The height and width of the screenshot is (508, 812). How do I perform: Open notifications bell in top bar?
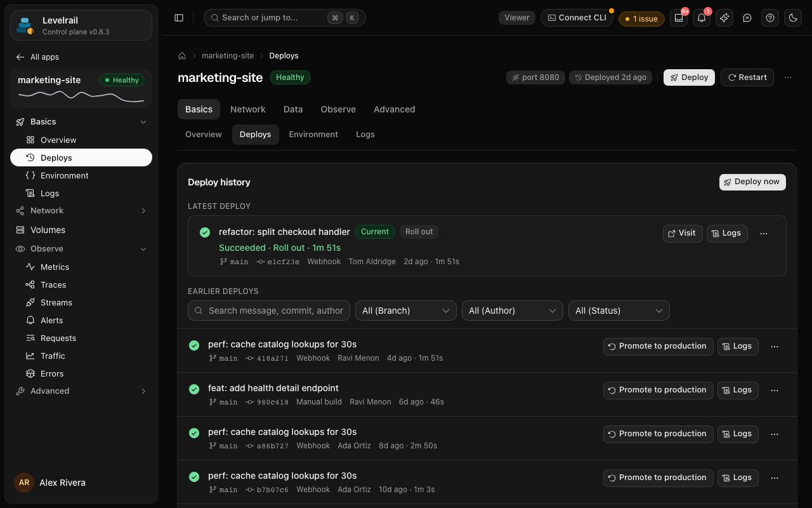[x=702, y=18]
